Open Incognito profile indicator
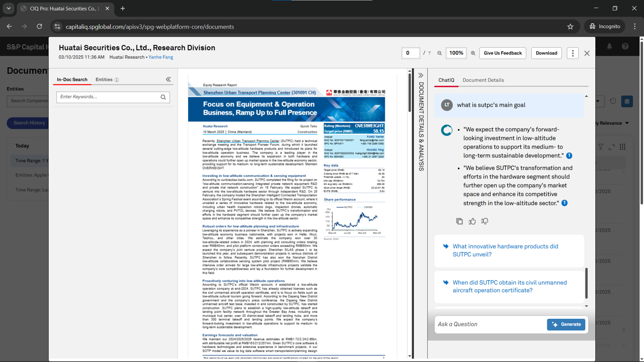This screenshot has height=362, width=644. click(604, 27)
